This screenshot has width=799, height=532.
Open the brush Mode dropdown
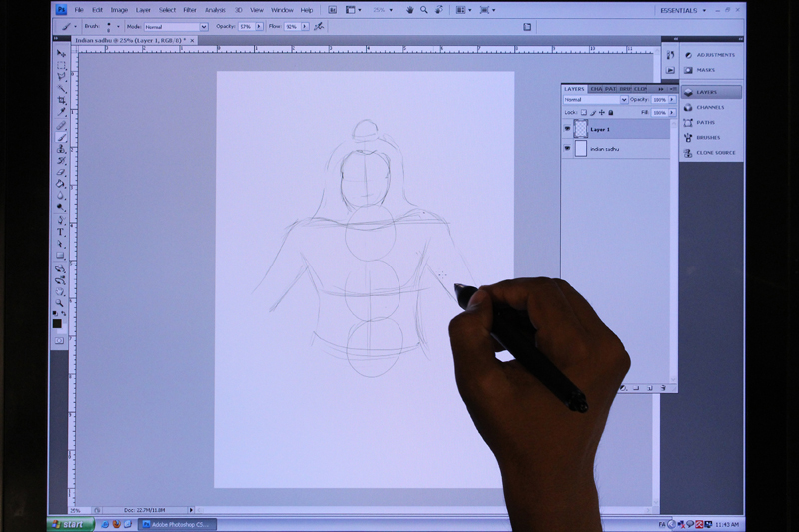coord(175,27)
